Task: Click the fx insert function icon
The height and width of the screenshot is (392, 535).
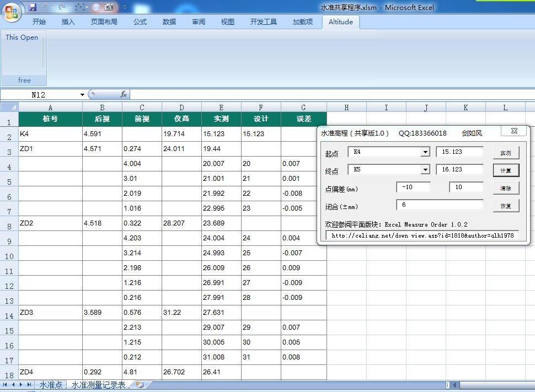Action: tap(124, 94)
